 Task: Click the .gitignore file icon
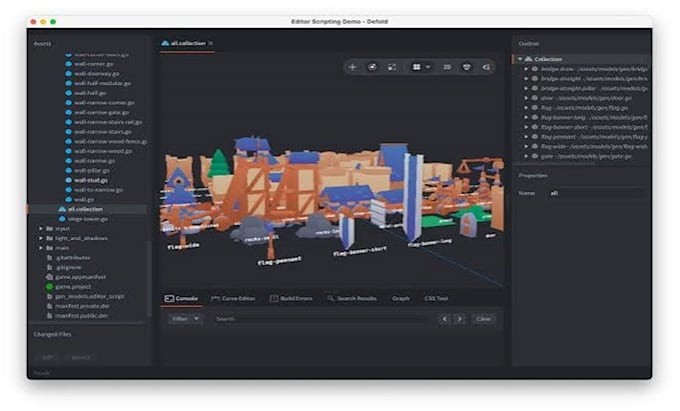[49, 267]
